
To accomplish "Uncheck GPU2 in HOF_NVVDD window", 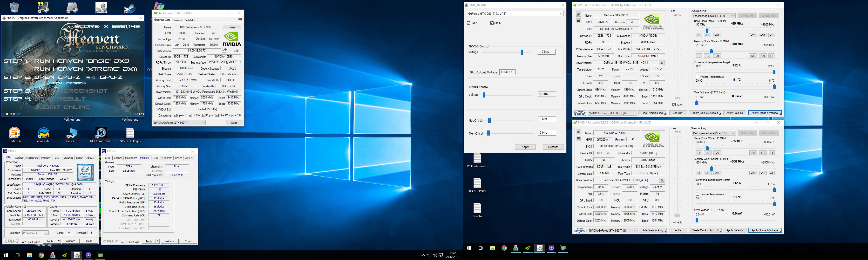I will point(492,23).
